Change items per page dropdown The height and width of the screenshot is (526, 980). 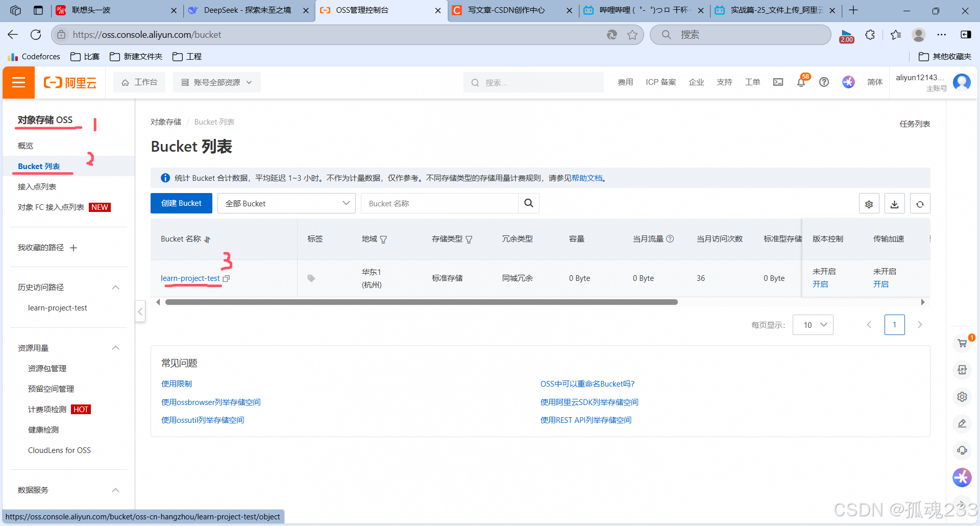[x=813, y=325]
